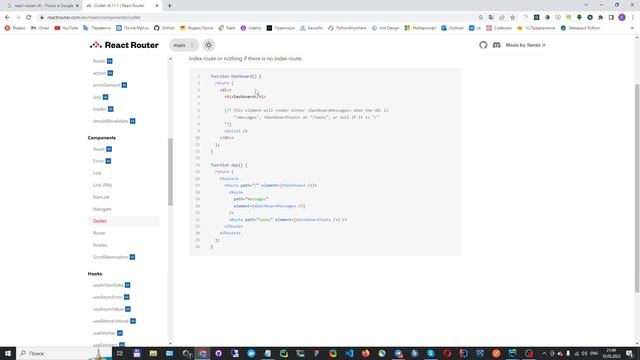640x360 pixels.
Task: Open a new browser tab
Action: (x=169, y=6)
